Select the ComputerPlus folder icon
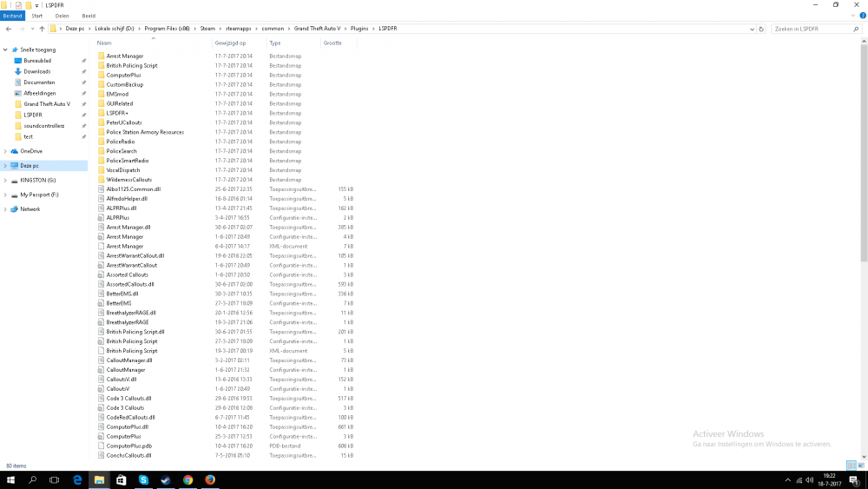The image size is (868, 489). click(x=102, y=75)
